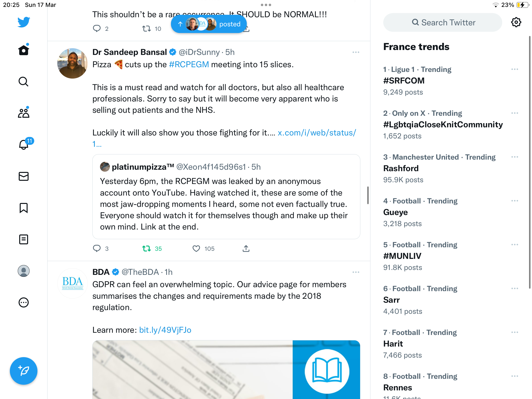Viewport: 532px width, 399px height.
Task: Open more options on Dr Sandeep Bansal's post
Action: pos(356,52)
